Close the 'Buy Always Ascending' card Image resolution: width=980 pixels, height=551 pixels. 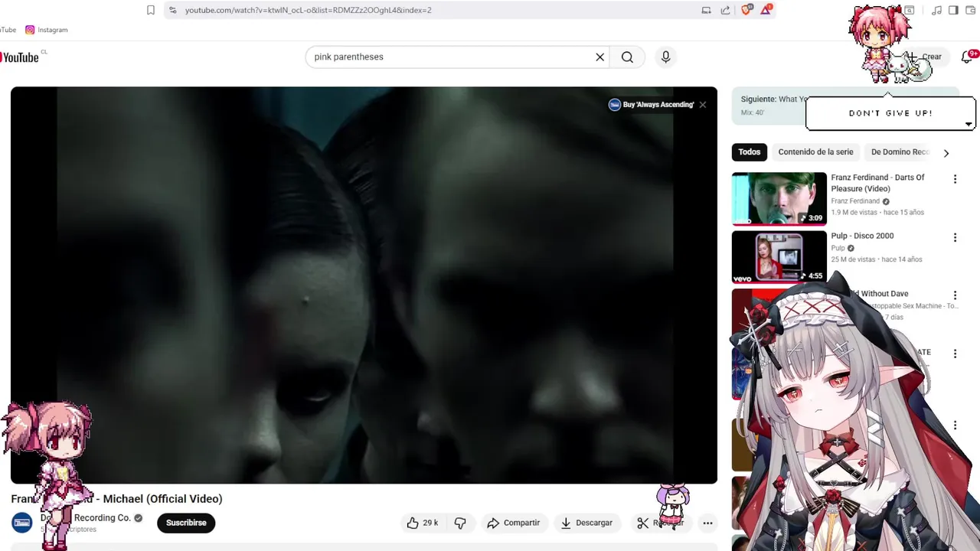tap(702, 105)
